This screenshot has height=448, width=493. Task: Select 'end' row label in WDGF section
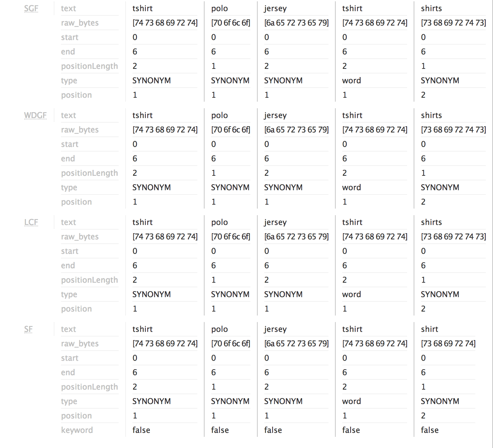tap(68, 158)
